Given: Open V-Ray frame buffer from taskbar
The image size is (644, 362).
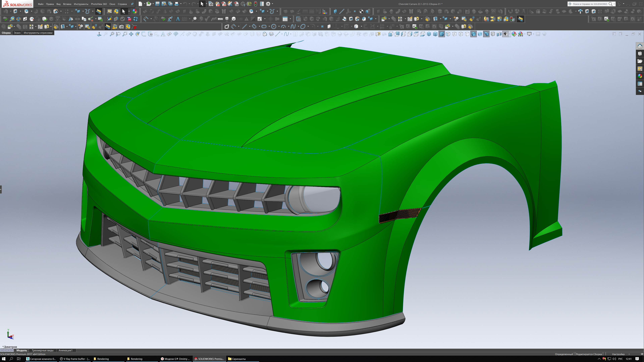Looking at the screenshot, I should pyautogui.click(x=75, y=359).
